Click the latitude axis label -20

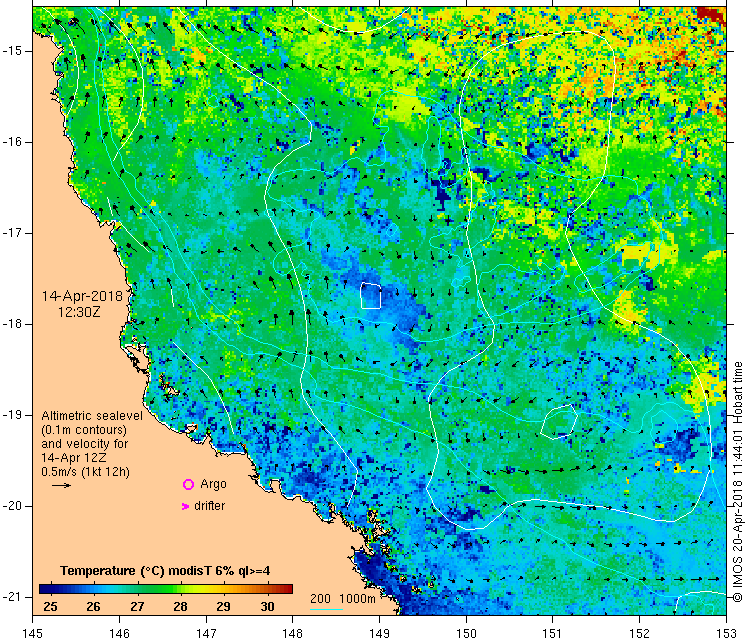point(13,506)
